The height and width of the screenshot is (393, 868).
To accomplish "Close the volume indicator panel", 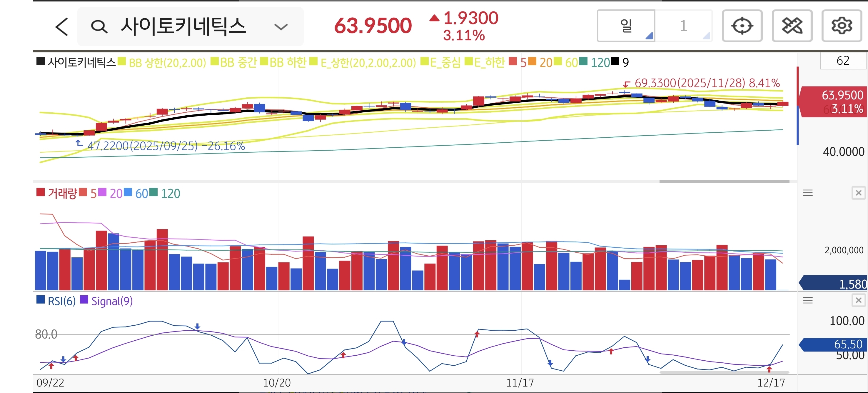I will click(x=858, y=193).
